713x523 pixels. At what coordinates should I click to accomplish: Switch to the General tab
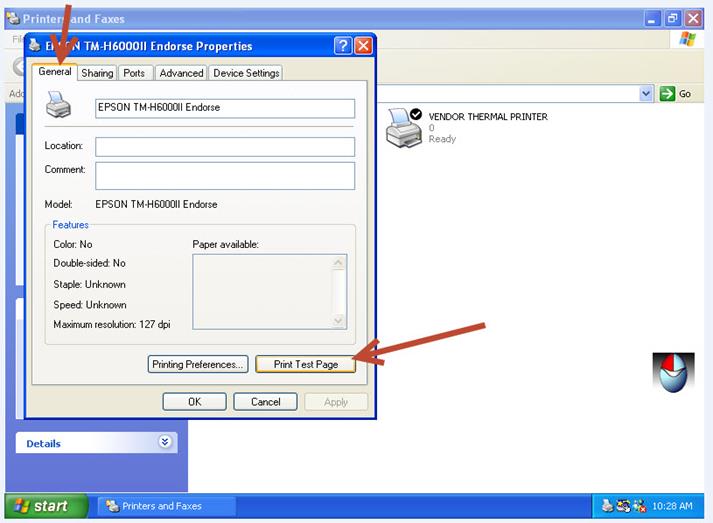pos(55,71)
